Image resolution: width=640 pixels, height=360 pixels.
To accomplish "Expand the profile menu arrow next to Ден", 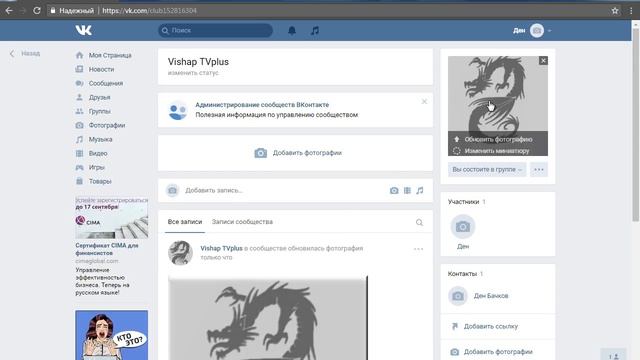I will pyautogui.click(x=549, y=31).
